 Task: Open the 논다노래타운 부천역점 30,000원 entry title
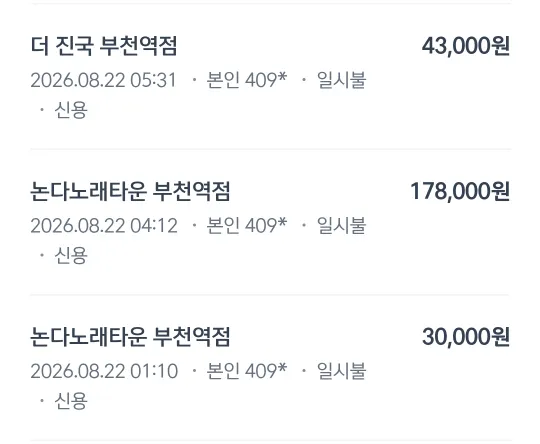pyautogui.click(x=130, y=337)
